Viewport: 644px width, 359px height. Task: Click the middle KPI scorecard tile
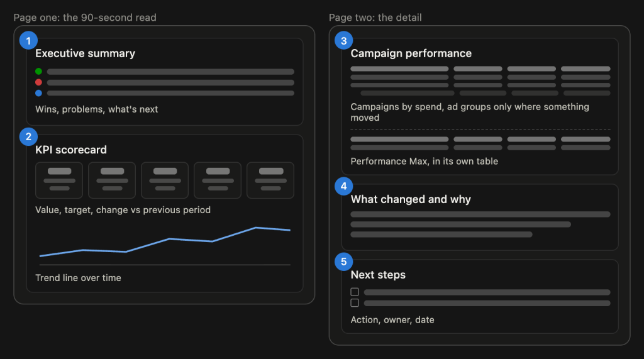pyautogui.click(x=165, y=180)
